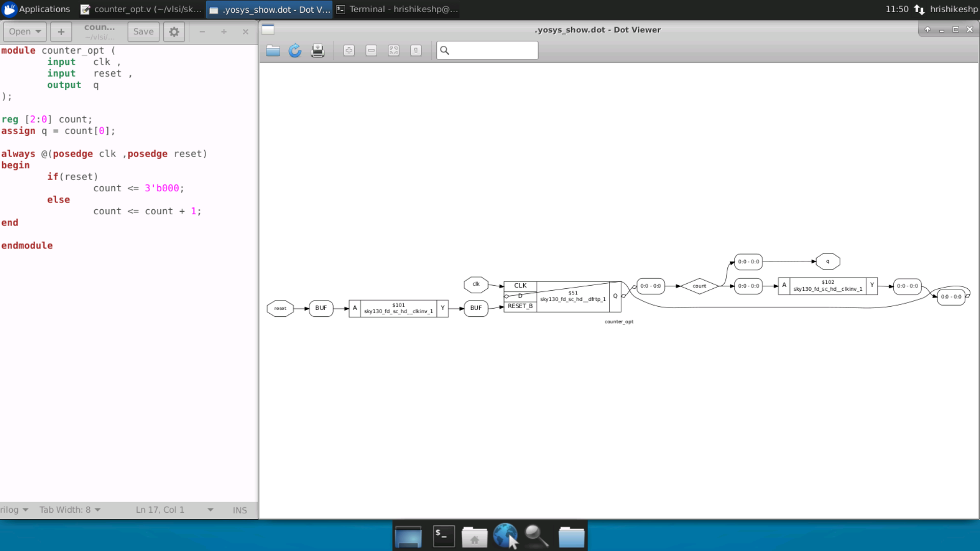The height and width of the screenshot is (551, 980).
Task: Click the count diamond node in the graph
Action: [x=699, y=286]
